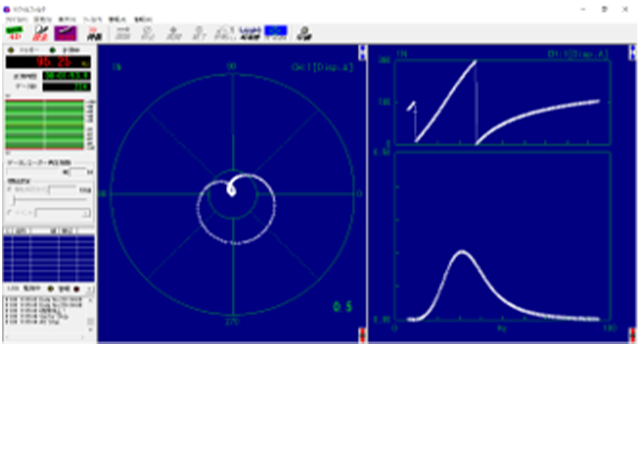Click the blue arrows at right plot panel top-right
The height and width of the screenshot is (460, 640).
pyautogui.click(x=632, y=53)
